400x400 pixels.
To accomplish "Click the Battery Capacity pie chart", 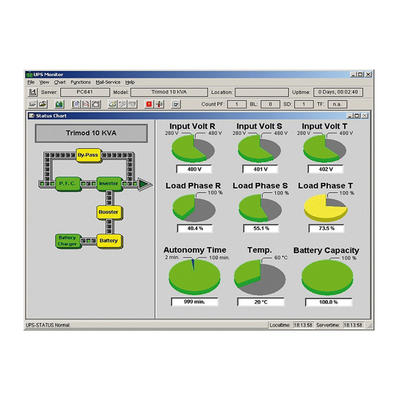I will 327,277.
